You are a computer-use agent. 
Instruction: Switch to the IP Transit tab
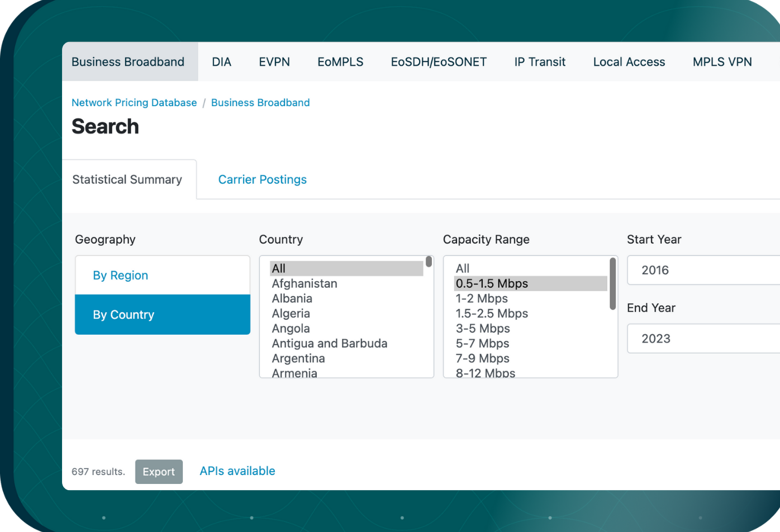coord(539,62)
